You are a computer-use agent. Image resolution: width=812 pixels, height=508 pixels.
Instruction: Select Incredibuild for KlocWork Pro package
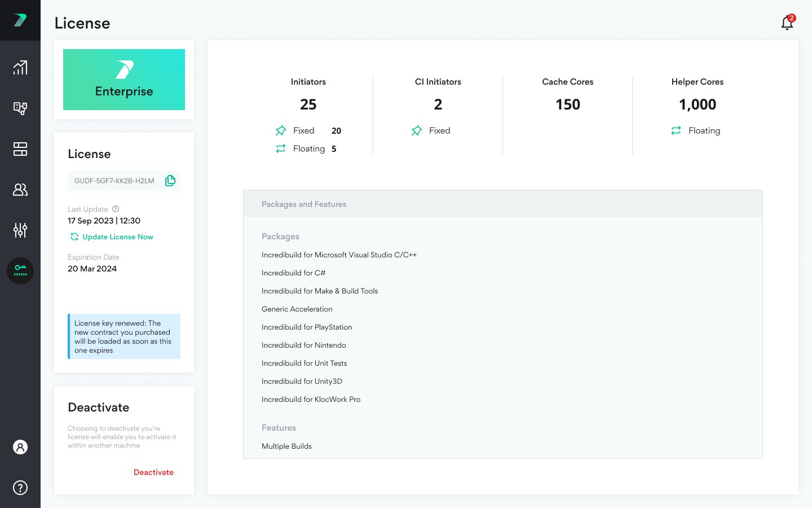click(x=311, y=400)
